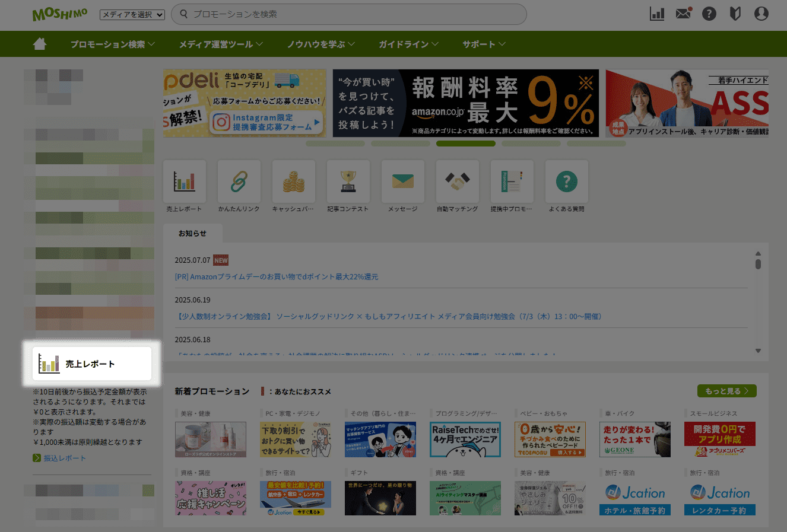This screenshot has height=532, width=787.
Task: Open the 0歳から安心 baby food thumbnail
Action: point(550,439)
